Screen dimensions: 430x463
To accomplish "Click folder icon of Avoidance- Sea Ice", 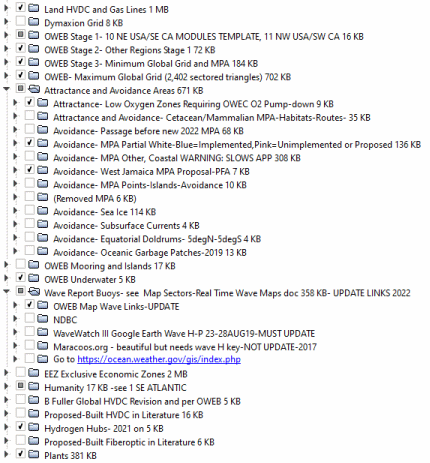I will pos(42,210).
